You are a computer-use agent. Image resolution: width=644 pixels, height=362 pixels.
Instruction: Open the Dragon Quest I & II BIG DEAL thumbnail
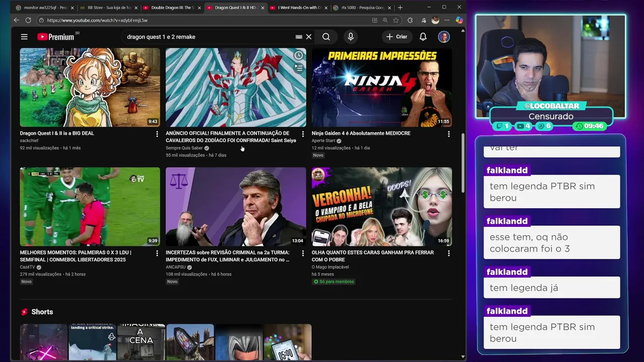click(x=90, y=87)
